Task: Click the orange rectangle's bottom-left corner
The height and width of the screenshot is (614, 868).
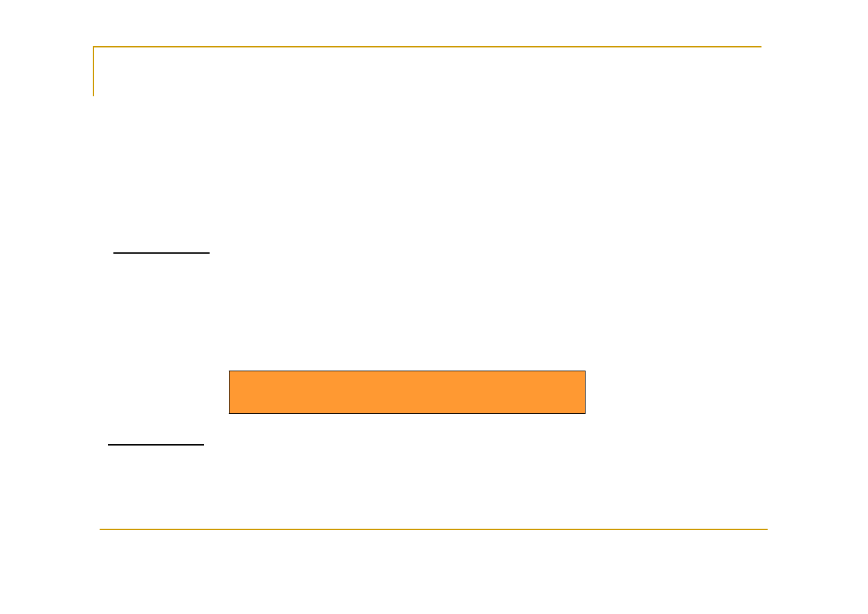Action: tap(230, 413)
